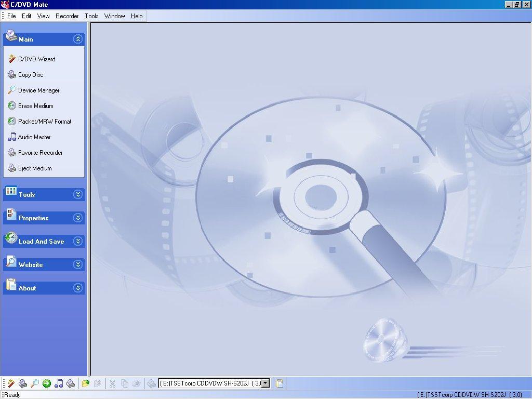Click the Properties panel header label
The image size is (532, 399).
click(x=34, y=218)
